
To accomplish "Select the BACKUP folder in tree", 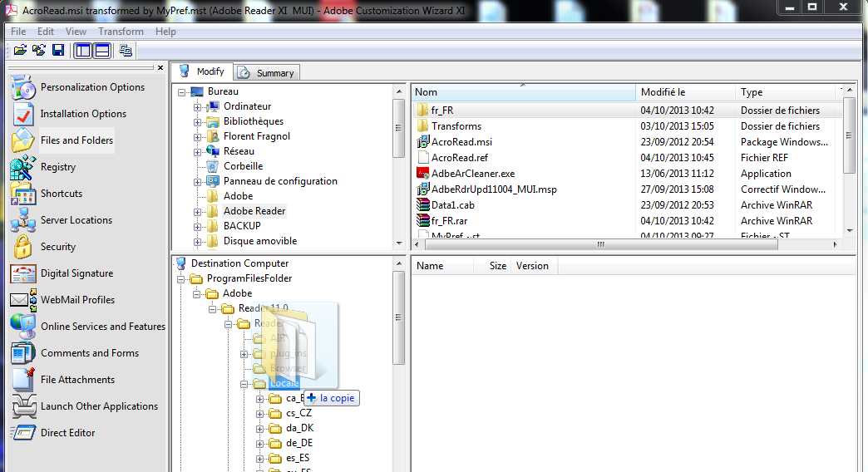I will 242,226.
